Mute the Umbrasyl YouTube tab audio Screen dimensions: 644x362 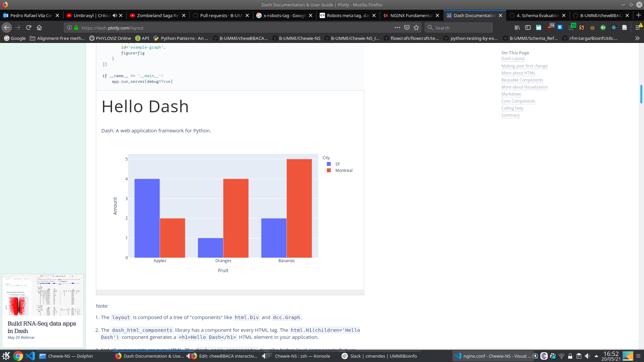point(115,15)
